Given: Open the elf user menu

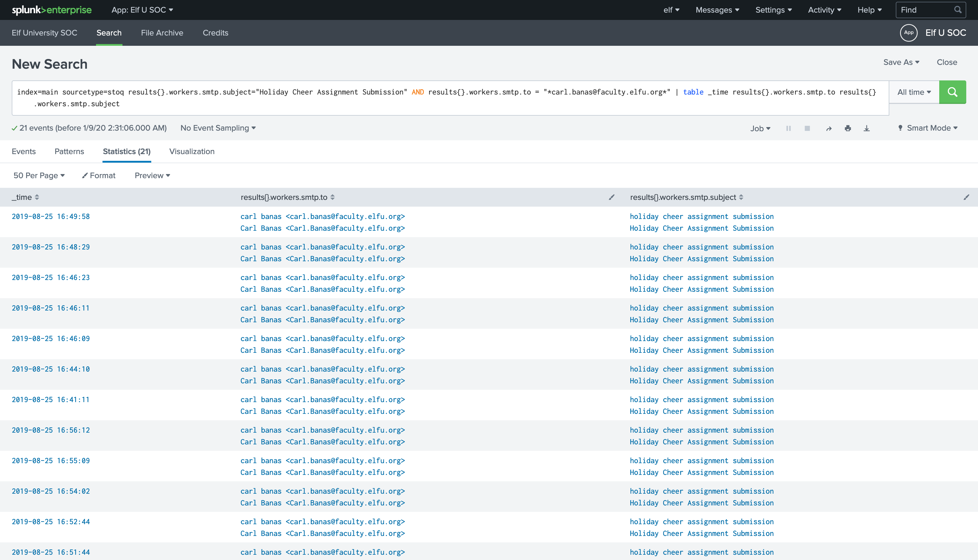Looking at the screenshot, I should [x=671, y=10].
